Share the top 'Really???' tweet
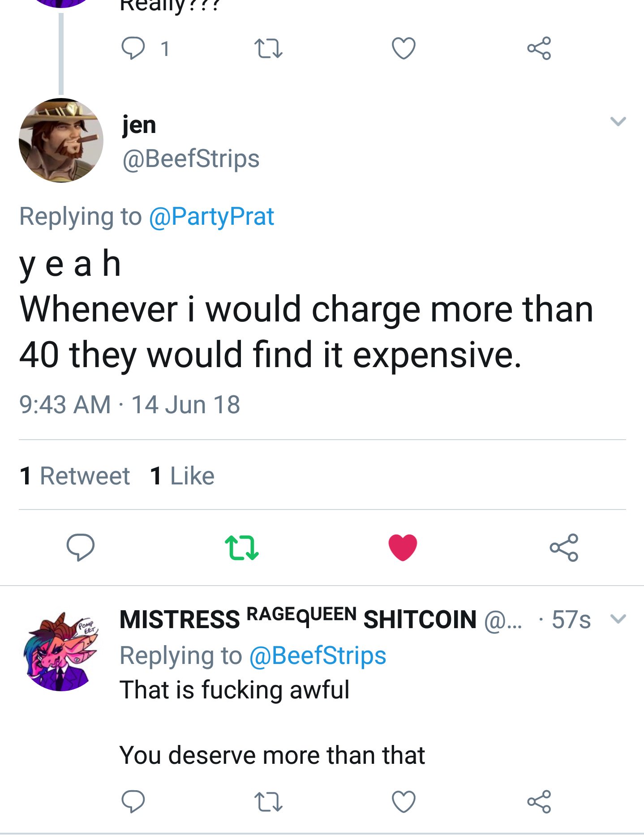 tap(539, 48)
